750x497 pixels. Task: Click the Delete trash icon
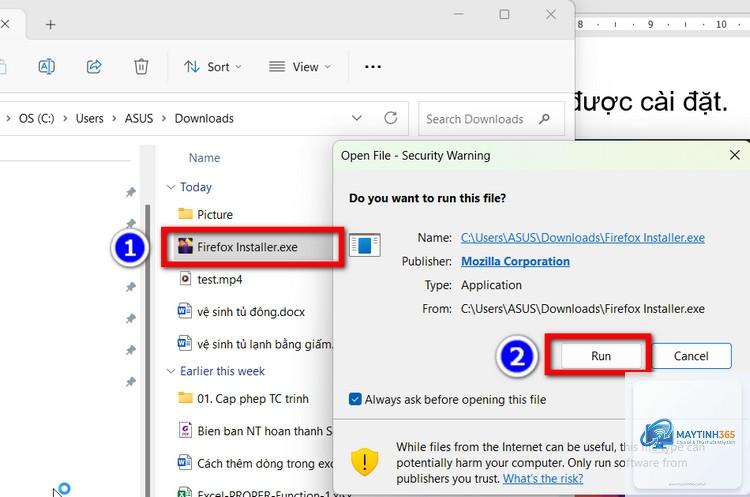tap(141, 66)
